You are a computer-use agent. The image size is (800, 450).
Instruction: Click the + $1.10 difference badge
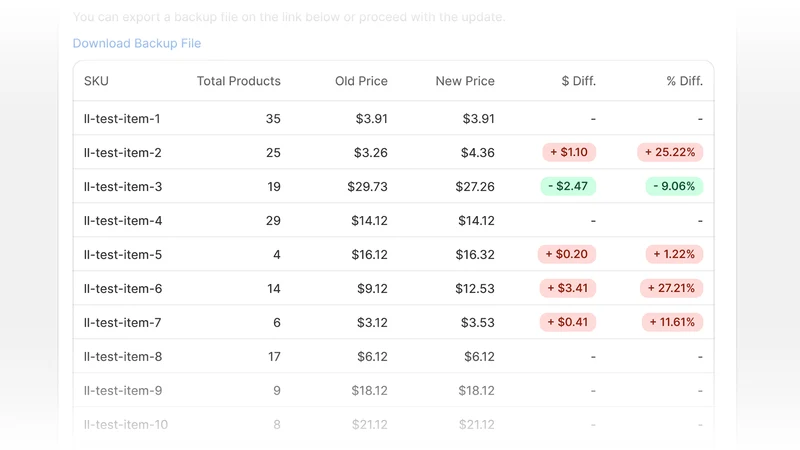coord(569,152)
